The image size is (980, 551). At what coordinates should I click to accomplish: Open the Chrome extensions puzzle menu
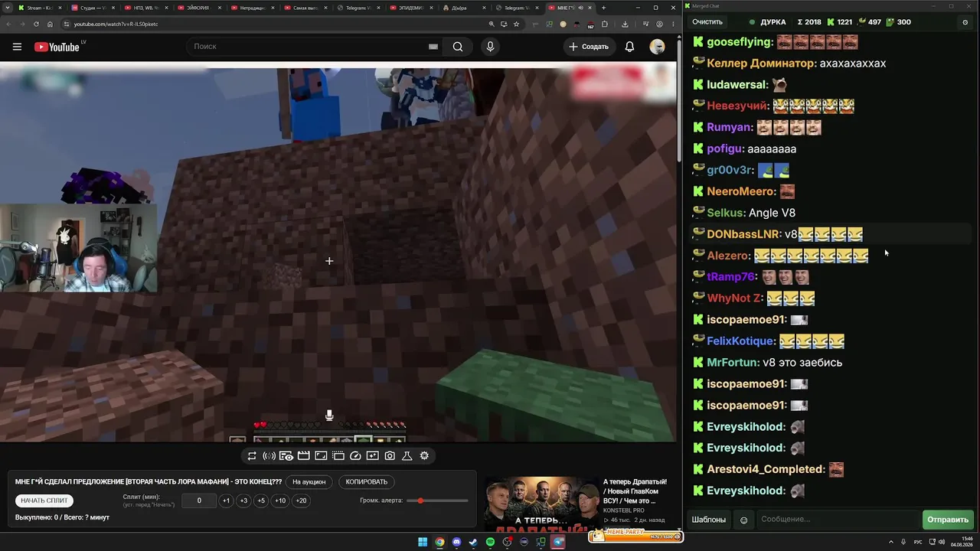tap(605, 24)
